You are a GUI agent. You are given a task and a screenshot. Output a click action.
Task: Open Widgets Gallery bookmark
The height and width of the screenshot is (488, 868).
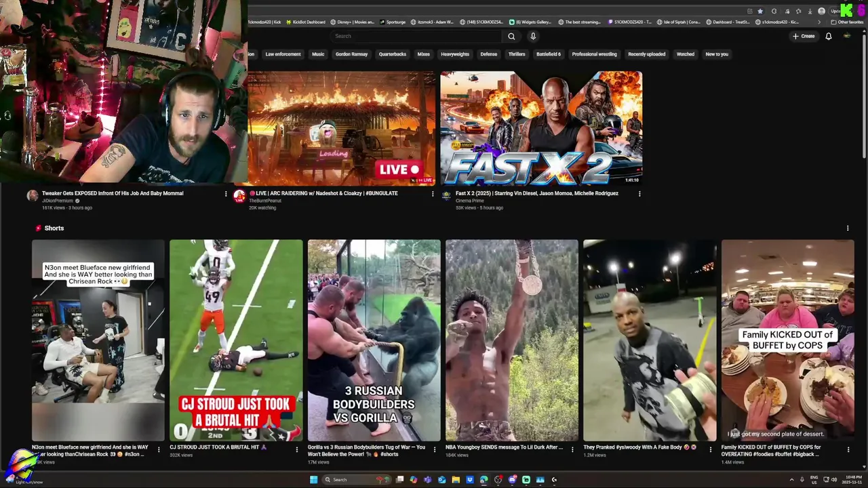click(530, 22)
